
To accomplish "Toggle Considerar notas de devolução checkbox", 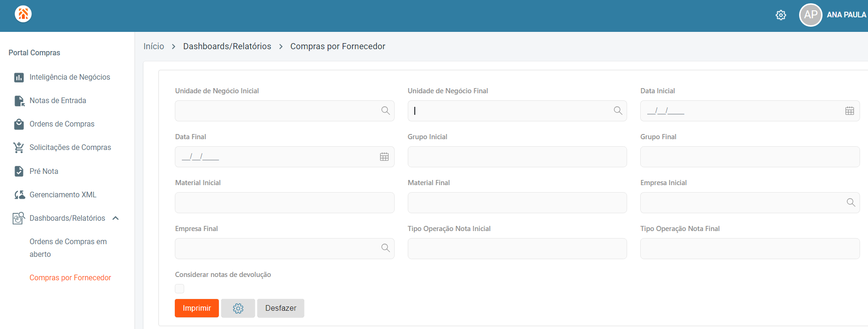I will click(180, 289).
